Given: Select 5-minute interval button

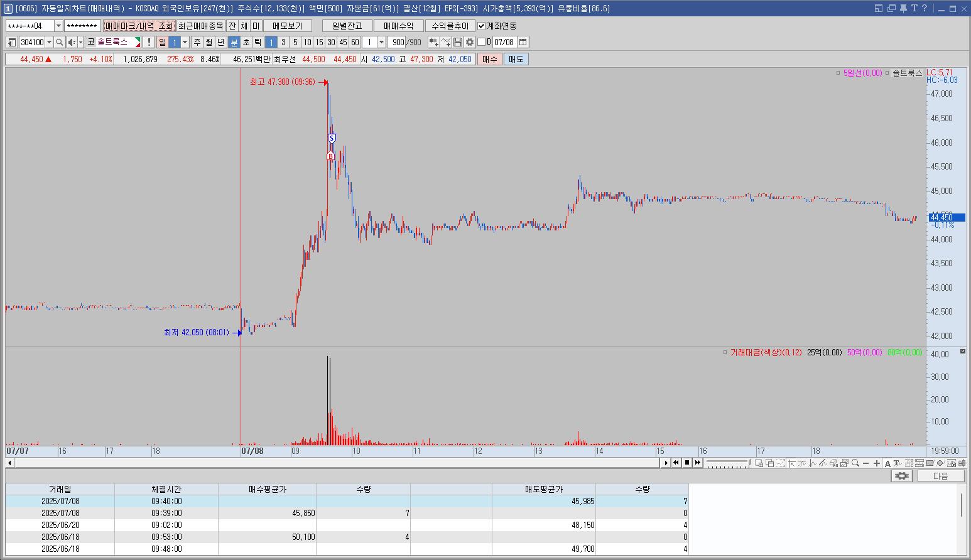Looking at the screenshot, I should (x=295, y=42).
